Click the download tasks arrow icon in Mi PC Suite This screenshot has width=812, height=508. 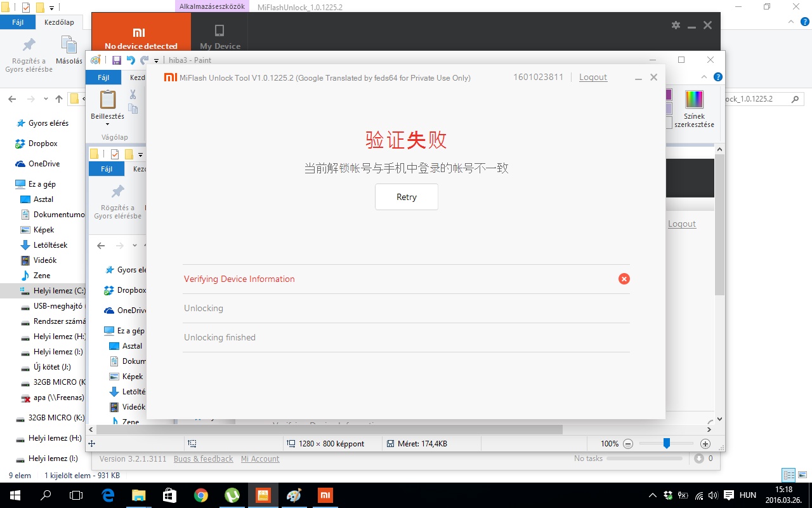click(699, 458)
